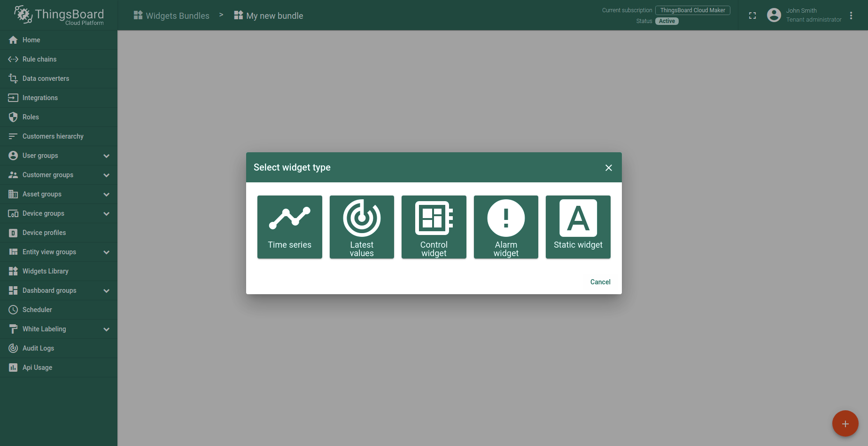Expand White Labeling menu arrow
Viewport: 868px width, 446px height.
click(x=106, y=329)
